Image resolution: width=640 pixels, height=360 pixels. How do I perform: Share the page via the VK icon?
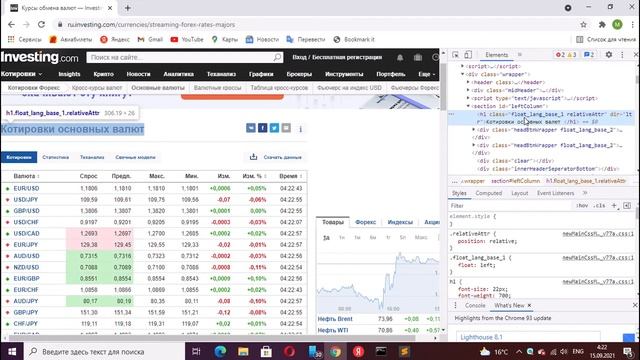pyautogui.click(x=251, y=128)
